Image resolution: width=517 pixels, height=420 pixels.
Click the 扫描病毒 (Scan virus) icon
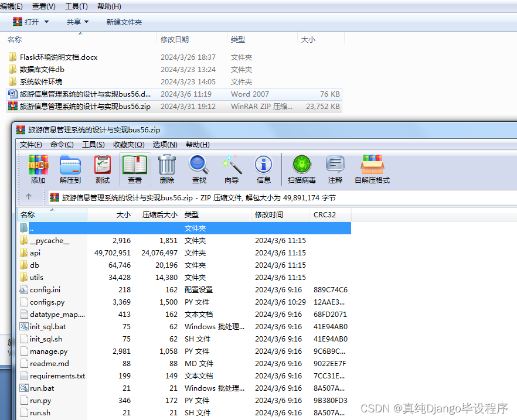pos(302,165)
